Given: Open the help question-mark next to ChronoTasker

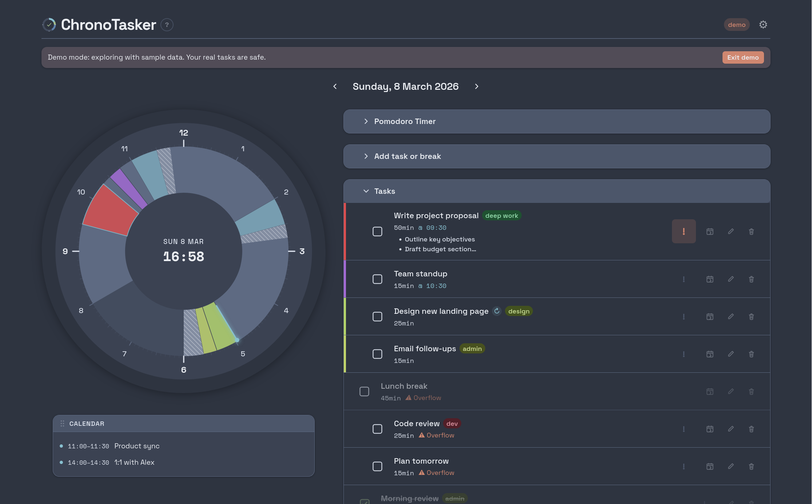Looking at the screenshot, I should click(x=167, y=25).
